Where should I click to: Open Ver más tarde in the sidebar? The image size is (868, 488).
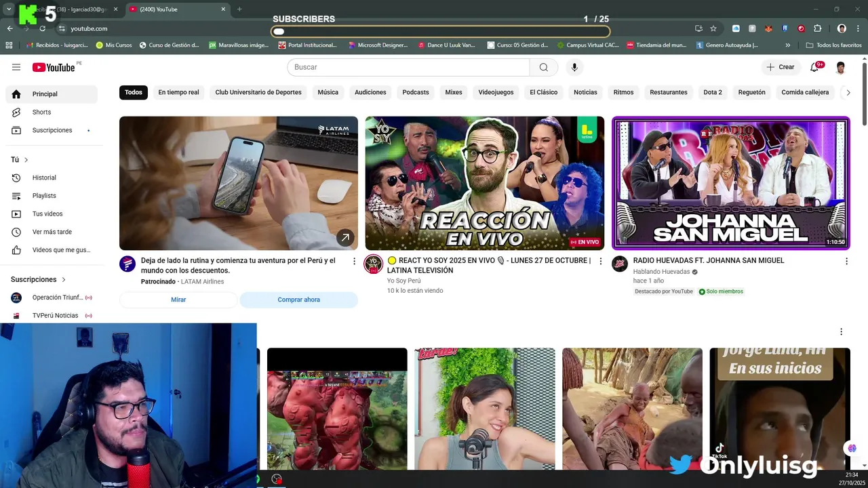(x=52, y=232)
